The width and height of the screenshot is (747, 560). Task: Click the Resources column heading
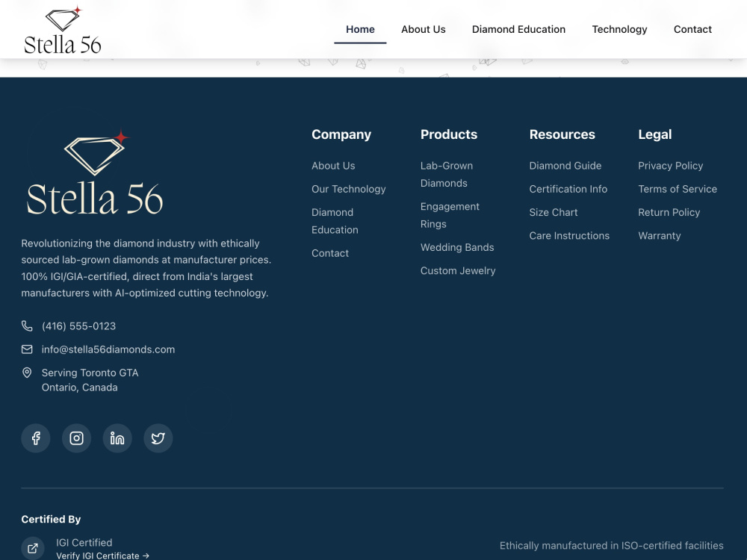point(562,134)
